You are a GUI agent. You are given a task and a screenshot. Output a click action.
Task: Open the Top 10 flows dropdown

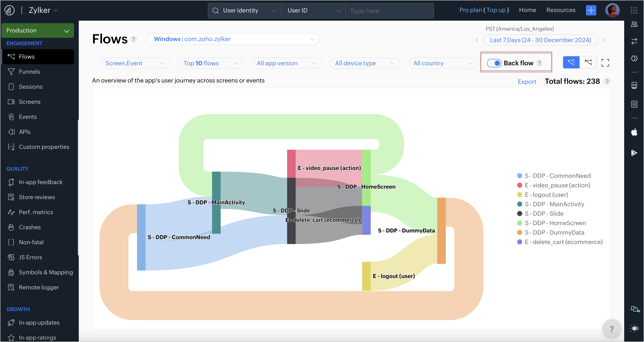point(211,63)
